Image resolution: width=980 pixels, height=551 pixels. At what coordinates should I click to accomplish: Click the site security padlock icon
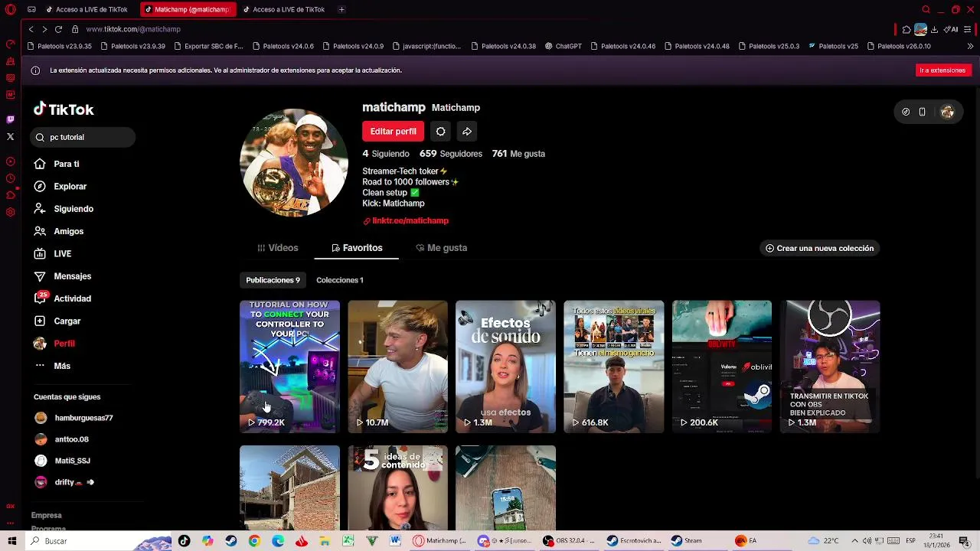tap(75, 29)
